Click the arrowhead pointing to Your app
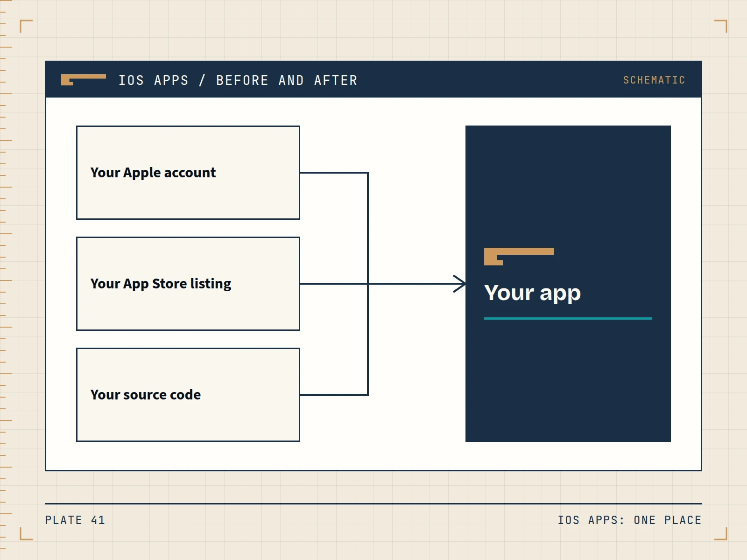Image resolution: width=747 pixels, height=560 pixels. (460, 284)
